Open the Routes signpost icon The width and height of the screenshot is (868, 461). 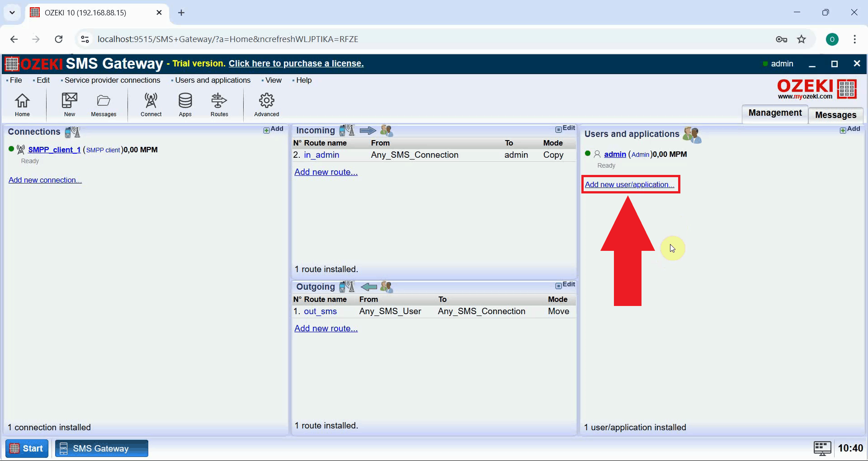click(x=219, y=104)
